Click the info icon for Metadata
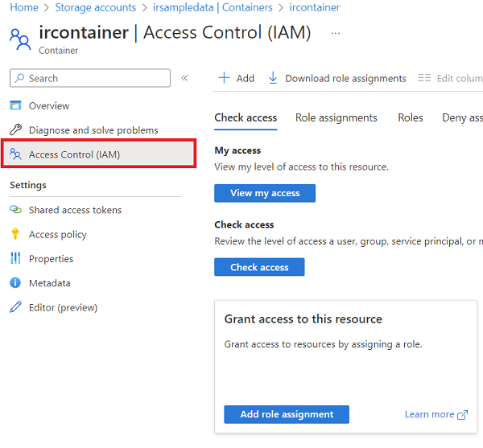 click(x=15, y=282)
